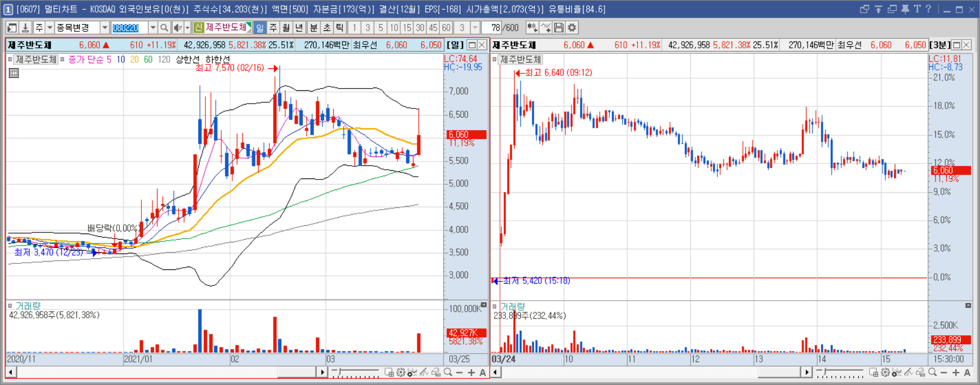Click the bar count field showing 78
This screenshot has width=980, height=385.
pos(491,28)
